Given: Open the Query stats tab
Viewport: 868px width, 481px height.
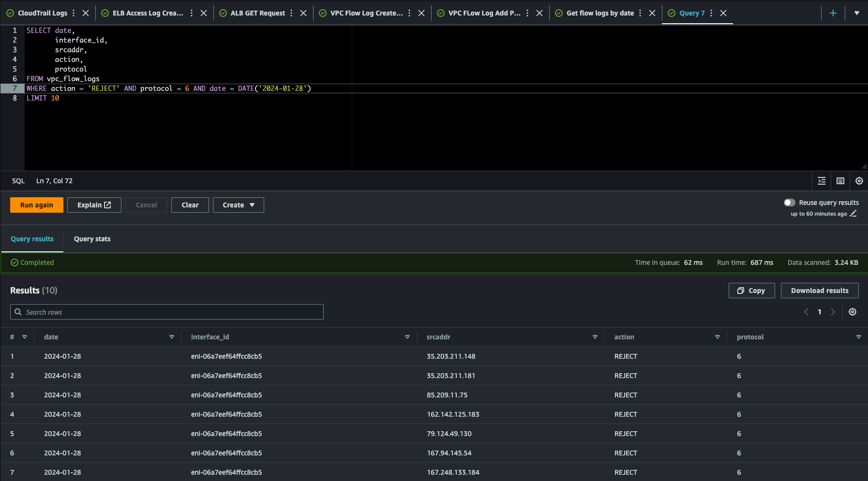Looking at the screenshot, I should tap(92, 239).
